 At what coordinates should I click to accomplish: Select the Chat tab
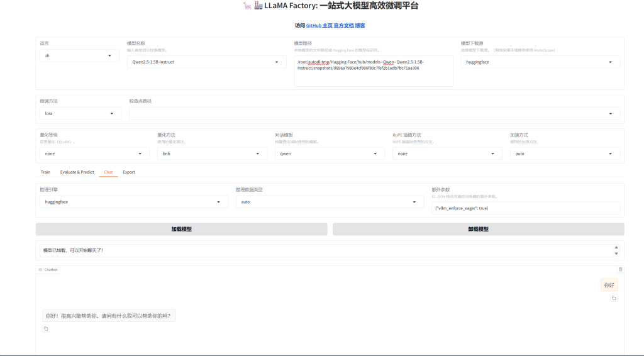point(108,172)
